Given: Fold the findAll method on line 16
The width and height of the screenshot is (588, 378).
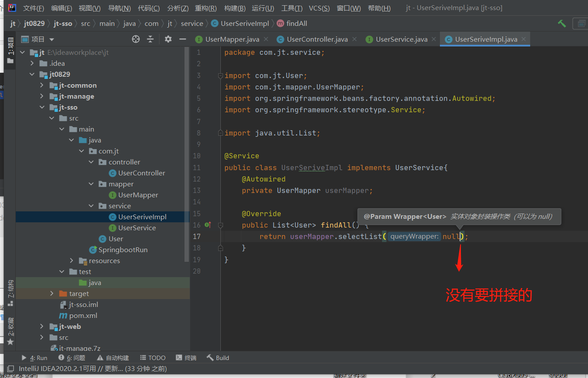Looking at the screenshot, I should click(x=221, y=225).
